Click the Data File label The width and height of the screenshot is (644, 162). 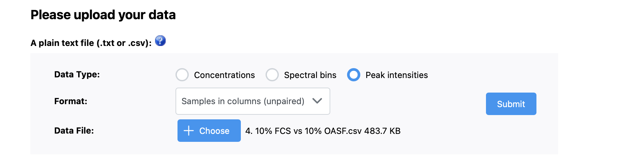pyautogui.click(x=74, y=131)
